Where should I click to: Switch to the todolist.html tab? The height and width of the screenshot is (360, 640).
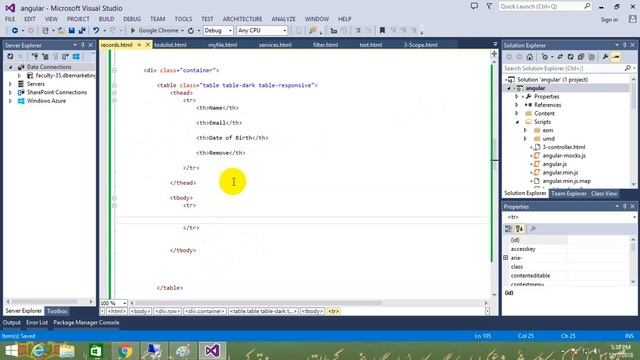(170, 45)
